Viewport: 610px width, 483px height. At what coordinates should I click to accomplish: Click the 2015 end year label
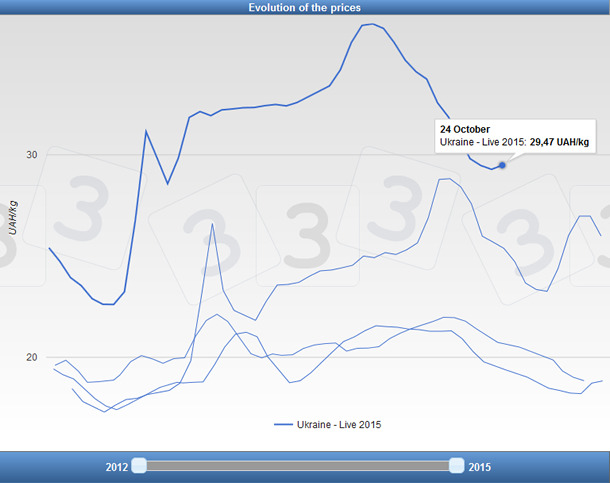pyautogui.click(x=480, y=466)
